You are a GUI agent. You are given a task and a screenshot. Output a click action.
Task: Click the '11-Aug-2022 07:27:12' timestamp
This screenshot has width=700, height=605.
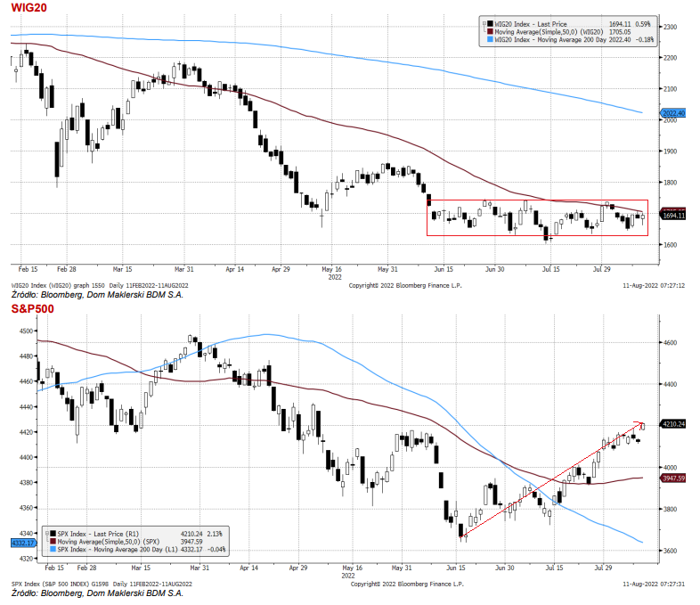654,285
